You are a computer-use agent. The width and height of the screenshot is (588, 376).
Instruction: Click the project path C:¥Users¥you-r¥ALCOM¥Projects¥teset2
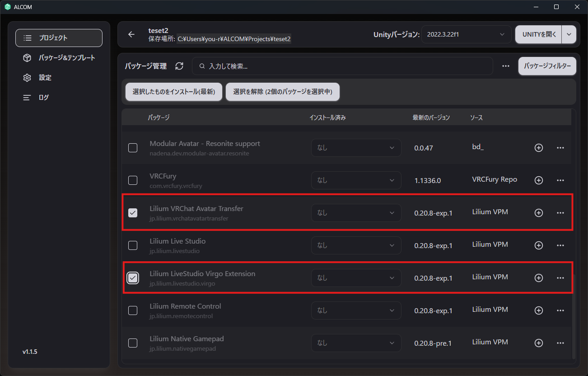(x=234, y=39)
